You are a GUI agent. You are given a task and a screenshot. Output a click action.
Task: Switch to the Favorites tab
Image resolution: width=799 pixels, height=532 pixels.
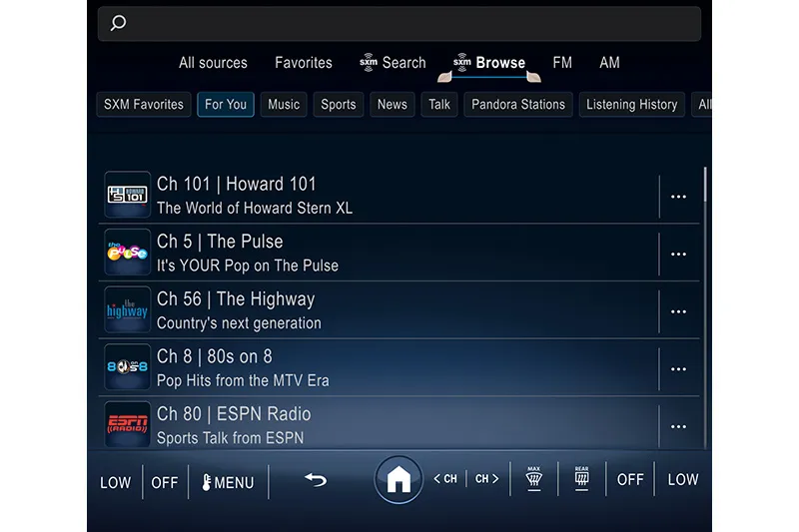tap(304, 62)
